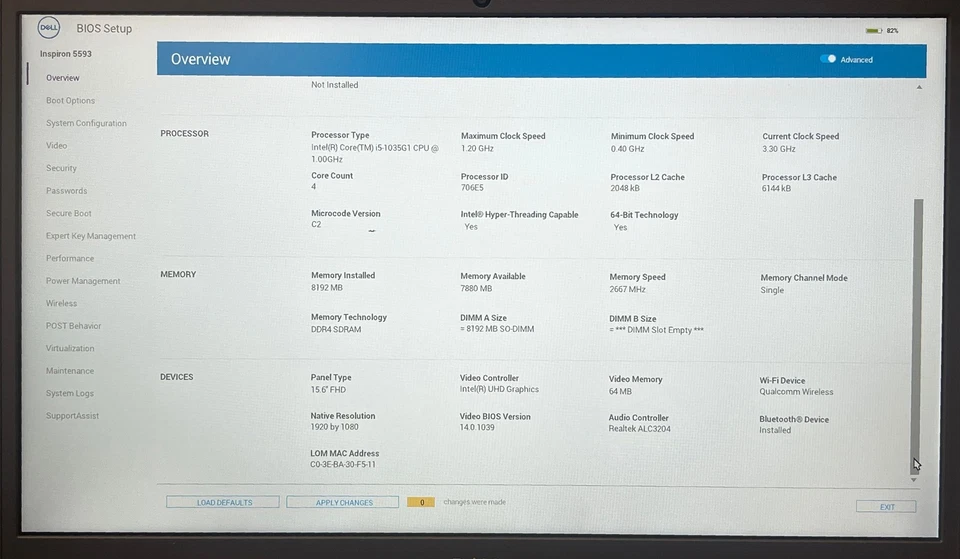Click Audio Controller 'Realtek ALC3204'

(639, 429)
